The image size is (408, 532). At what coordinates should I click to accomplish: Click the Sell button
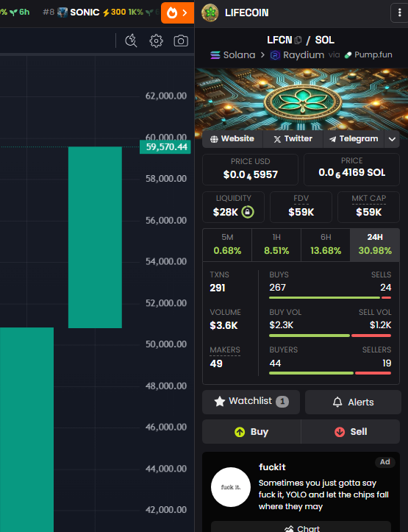tap(351, 432)
